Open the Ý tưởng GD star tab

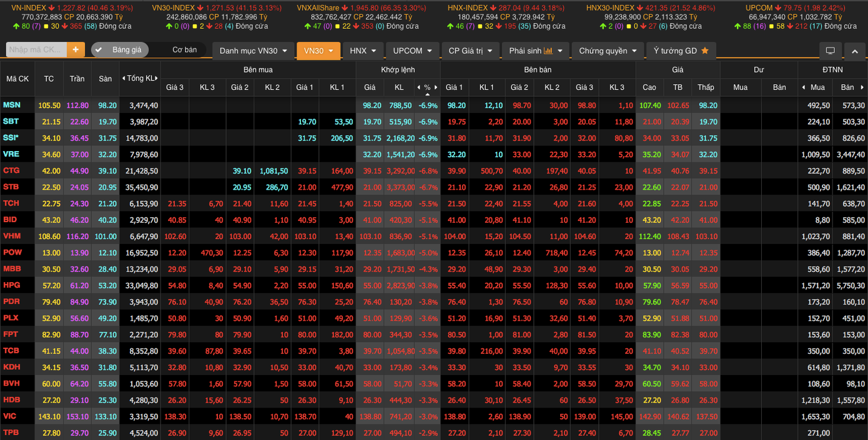pyautogui.click(x=680, y=51)
